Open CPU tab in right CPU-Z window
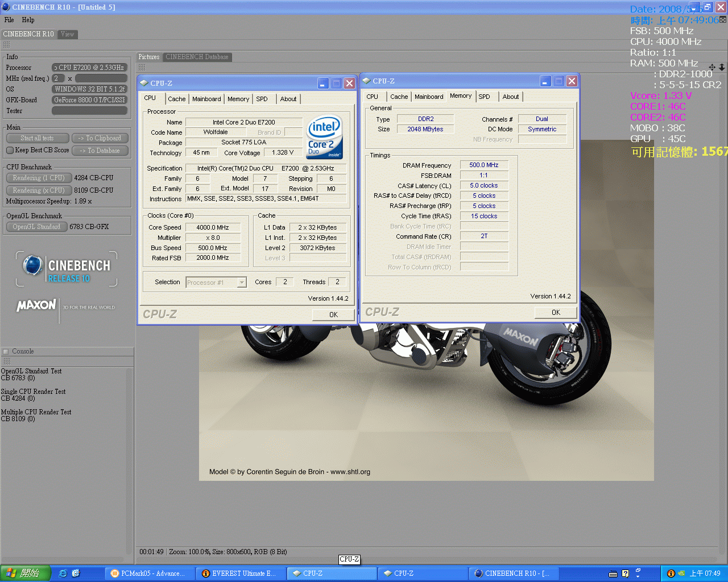 click(373, 97)
